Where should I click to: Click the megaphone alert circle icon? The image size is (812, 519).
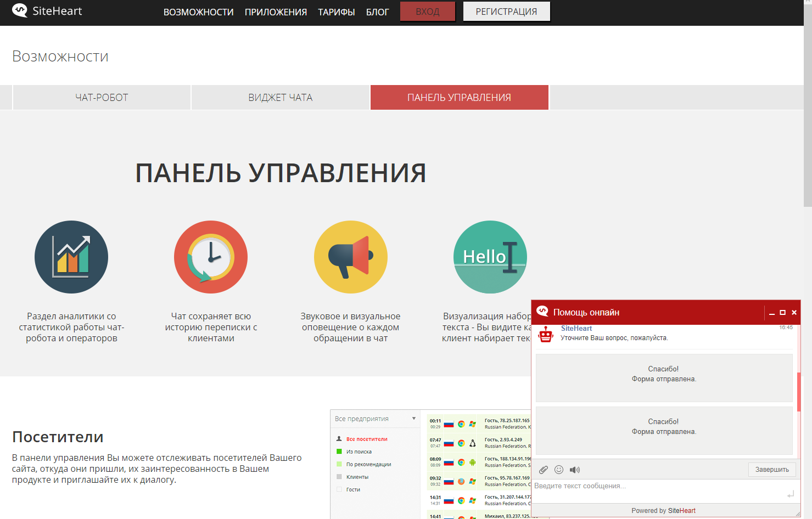click(x=350, y=257)
